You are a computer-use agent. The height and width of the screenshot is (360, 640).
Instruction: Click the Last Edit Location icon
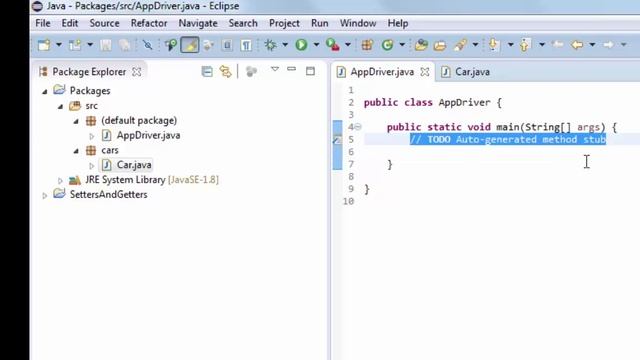[558, 44]
